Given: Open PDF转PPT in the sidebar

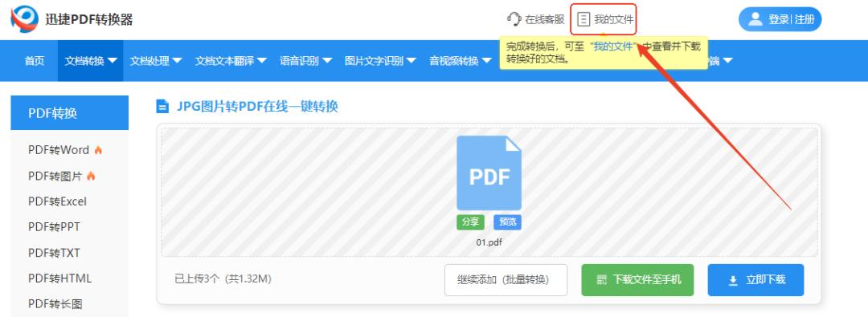Looking at the screenshot, I should coord(55,227).
